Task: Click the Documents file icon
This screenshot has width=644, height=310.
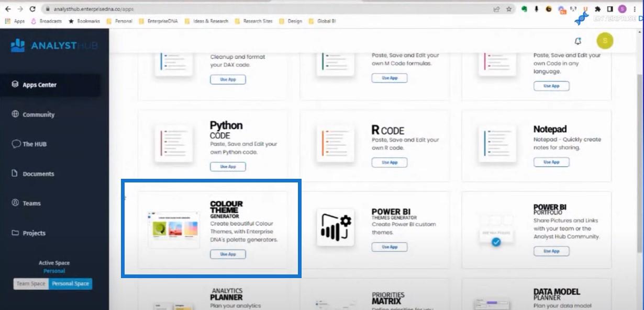Action: coord(15,174)
